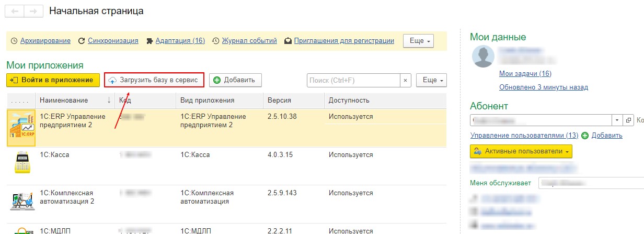Open Управление пользователями (13) link
The image size is (644, 234).
point(524,135)
